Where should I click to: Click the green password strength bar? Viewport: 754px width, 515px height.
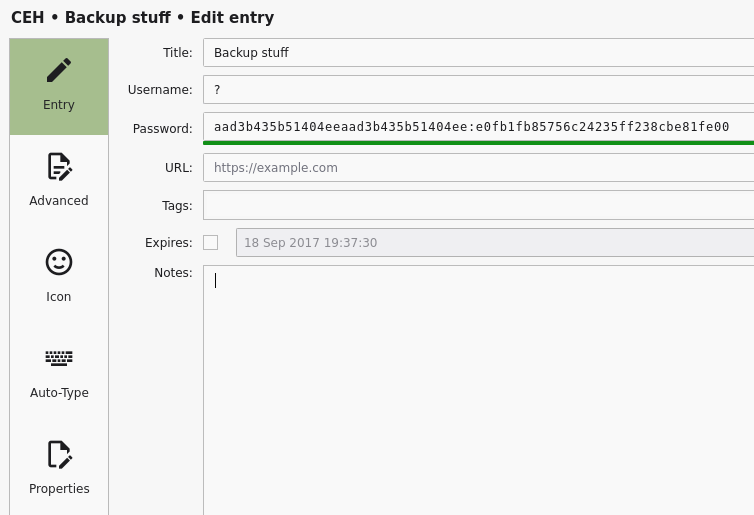click(478, 143)
